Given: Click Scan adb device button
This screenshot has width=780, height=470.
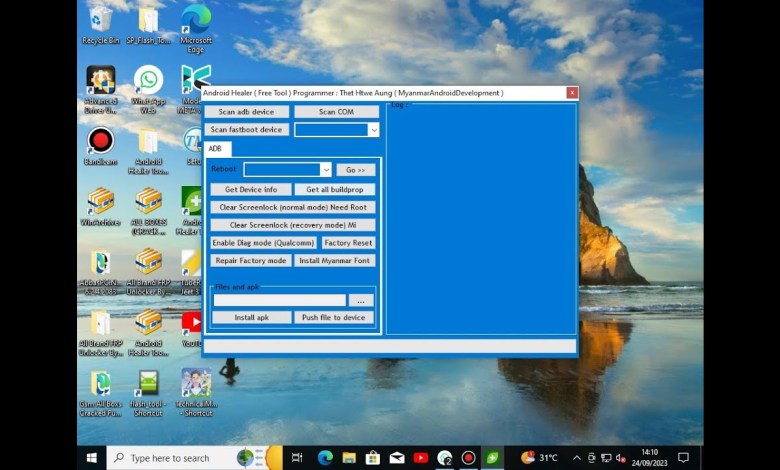Looking at the screenshot, I should coord(247,112).
